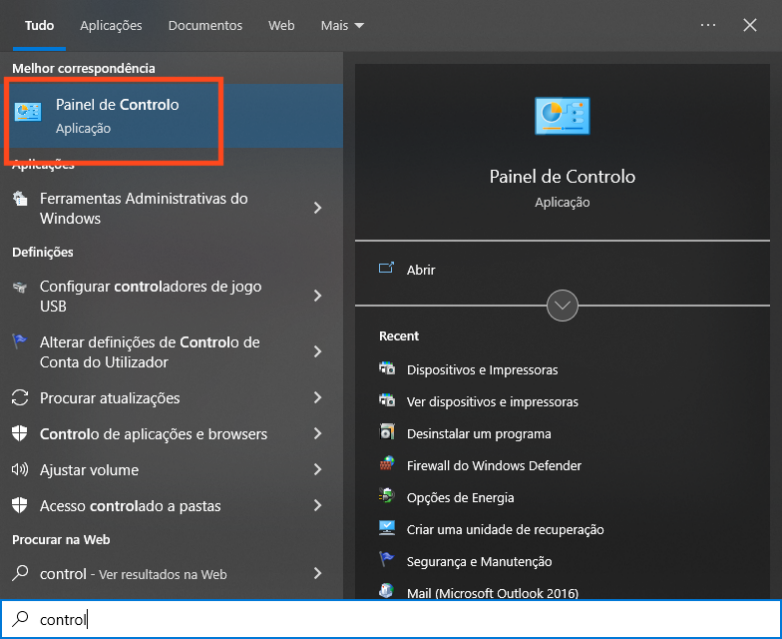Open Segurança e Manutenção flag item
The width and height of the screenshot is (782, 639).
(x=478, y=561)
